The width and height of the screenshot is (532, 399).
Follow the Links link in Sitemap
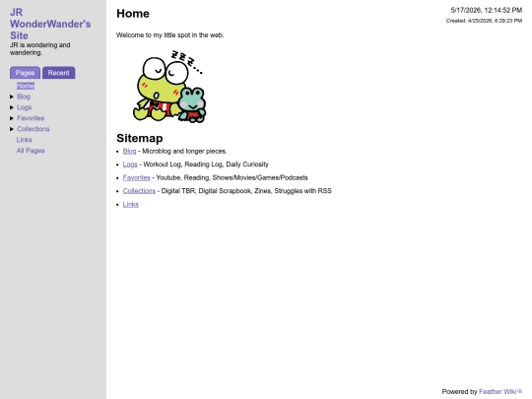tap(131, 204)
